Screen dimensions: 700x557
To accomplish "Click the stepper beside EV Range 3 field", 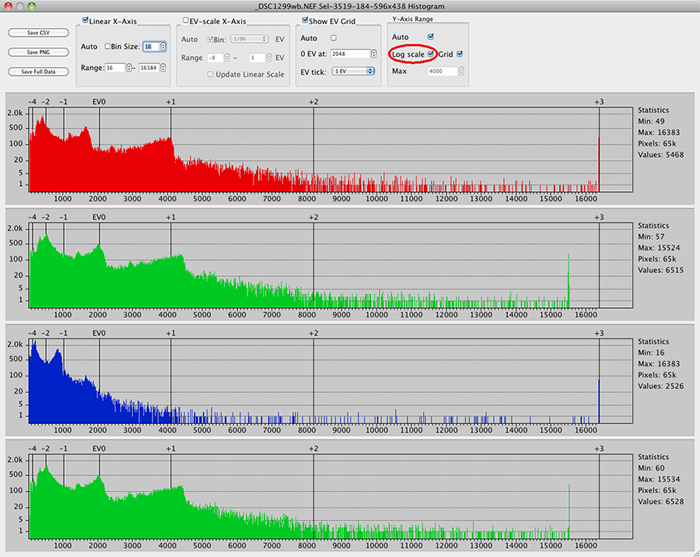I will (x=269, y=58).
